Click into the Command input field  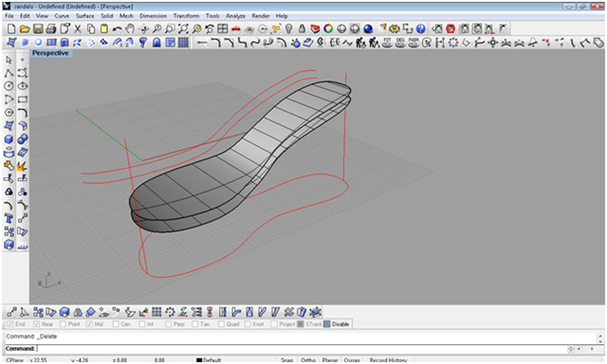[x=302, y=349]
